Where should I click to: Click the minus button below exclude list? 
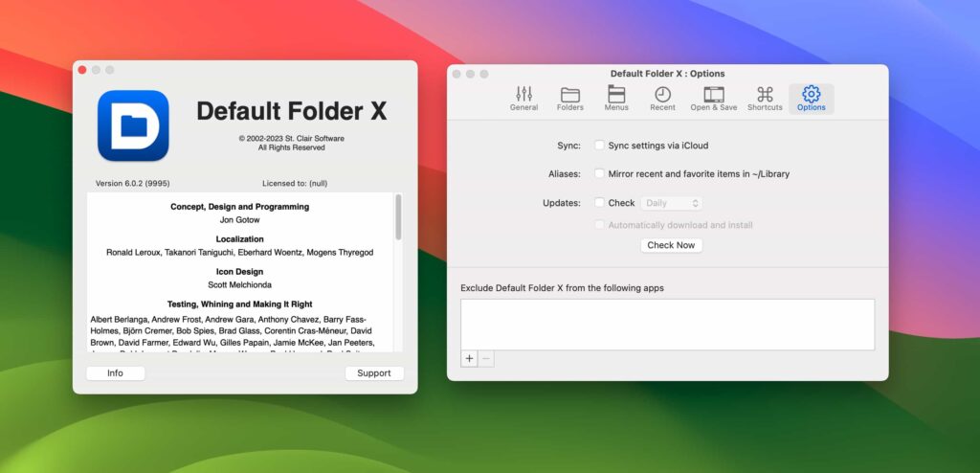(x=486, y=359)
